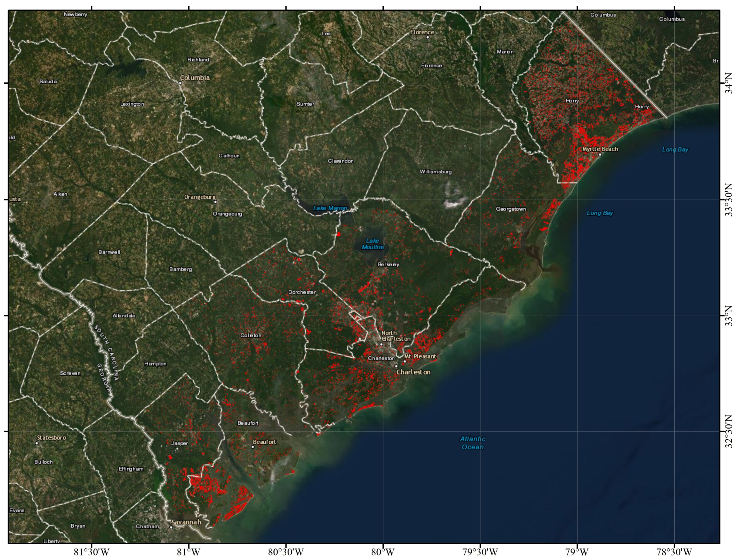Click the Berkeley county label

click(388, 264)
